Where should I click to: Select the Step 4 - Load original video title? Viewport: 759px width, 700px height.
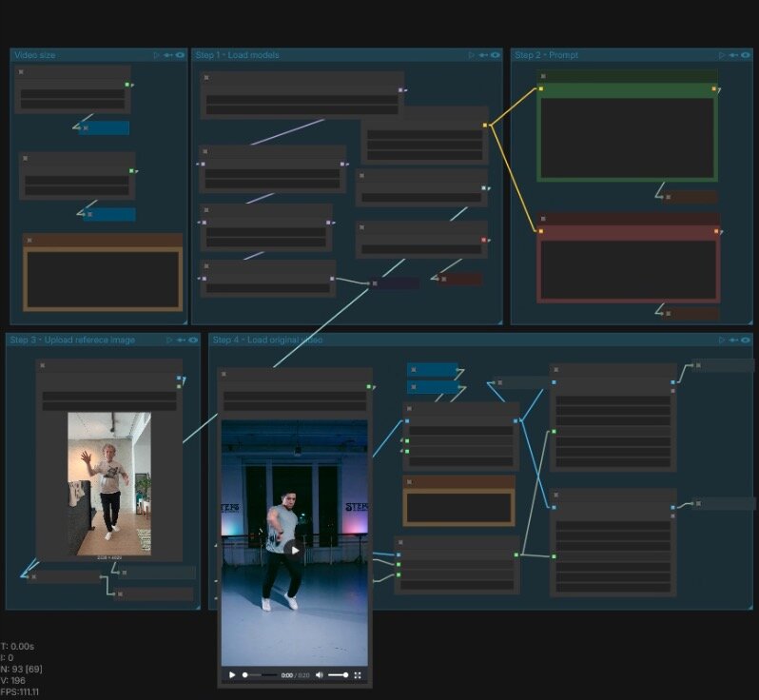point(267,340)
